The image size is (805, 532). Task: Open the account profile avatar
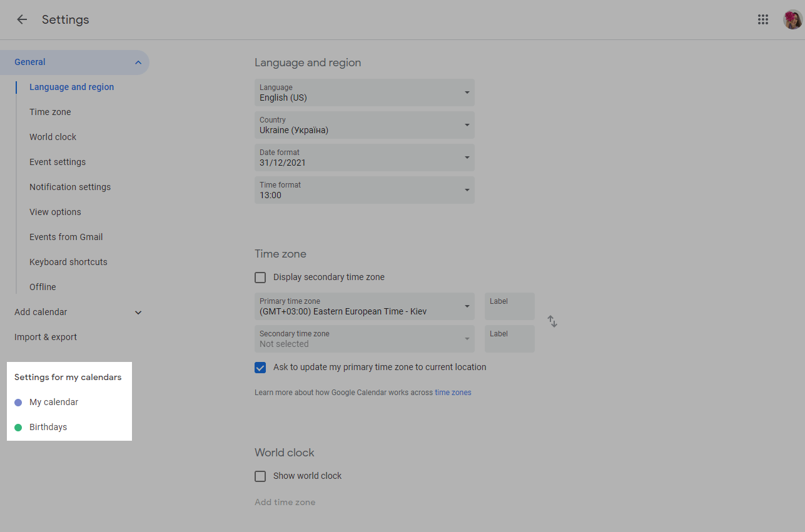click(792, 19)
